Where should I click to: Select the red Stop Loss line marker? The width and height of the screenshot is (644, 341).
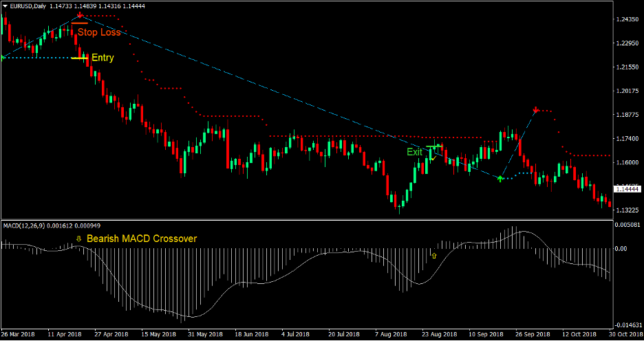point(80,24)
